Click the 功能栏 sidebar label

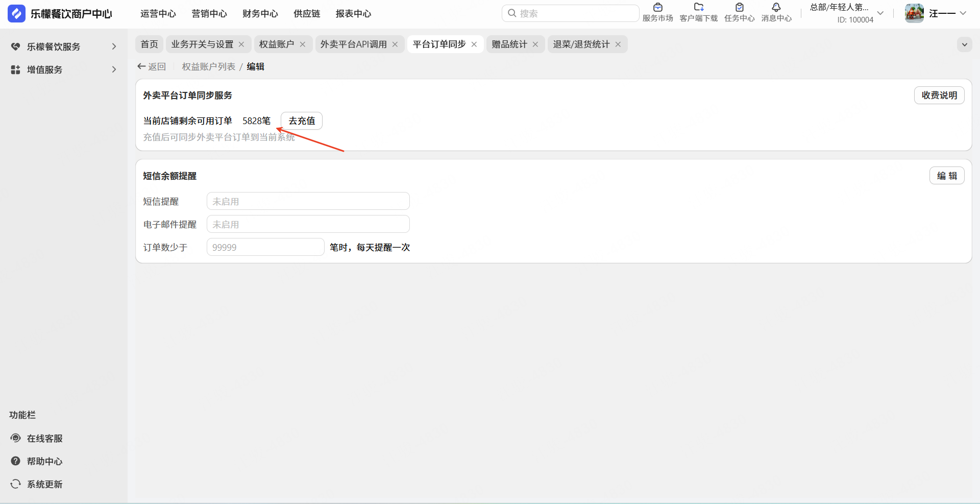click(x=22, y=415)
